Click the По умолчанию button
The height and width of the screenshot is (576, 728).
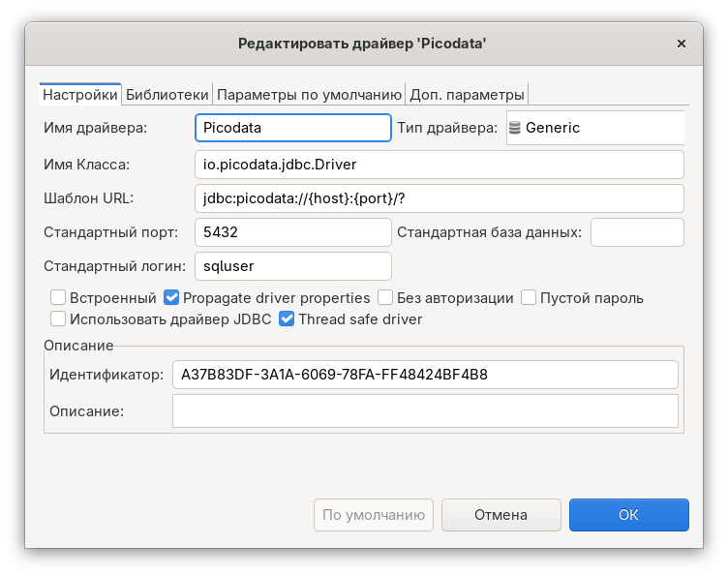[x=374, y=515]
